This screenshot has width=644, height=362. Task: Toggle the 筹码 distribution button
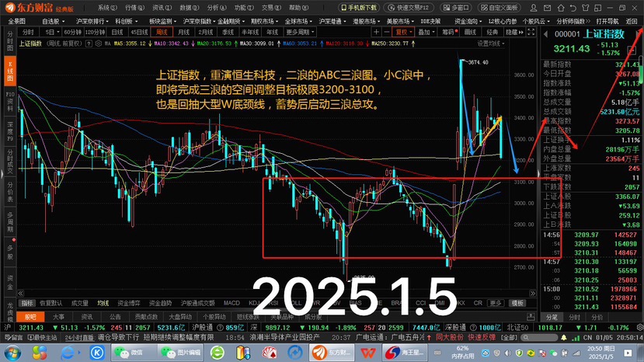point(448,32)
